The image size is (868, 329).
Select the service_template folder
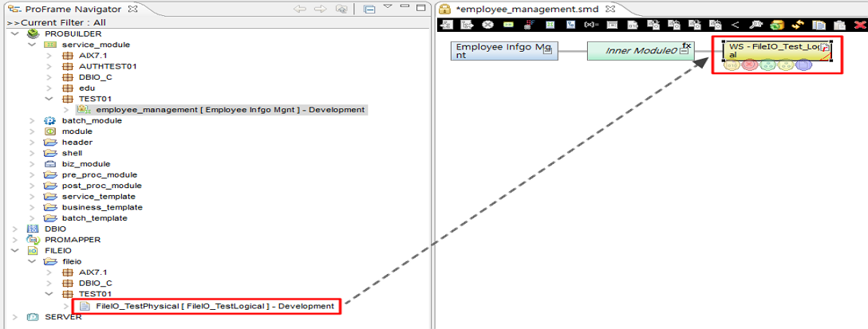(x=99, y=196)
